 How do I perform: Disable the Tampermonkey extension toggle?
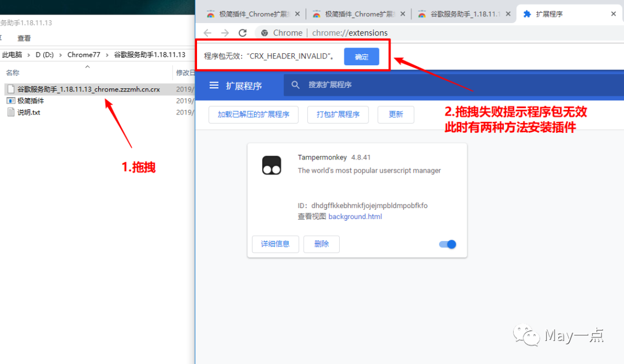pos(448,244)
